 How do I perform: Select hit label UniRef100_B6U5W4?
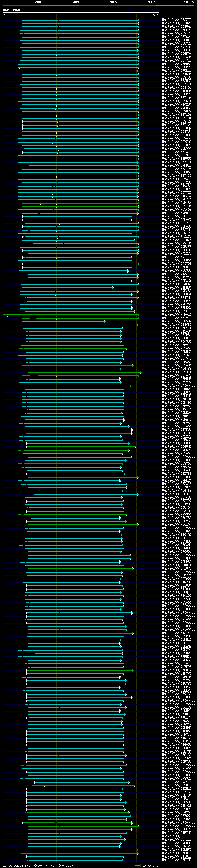coord(176,321)
